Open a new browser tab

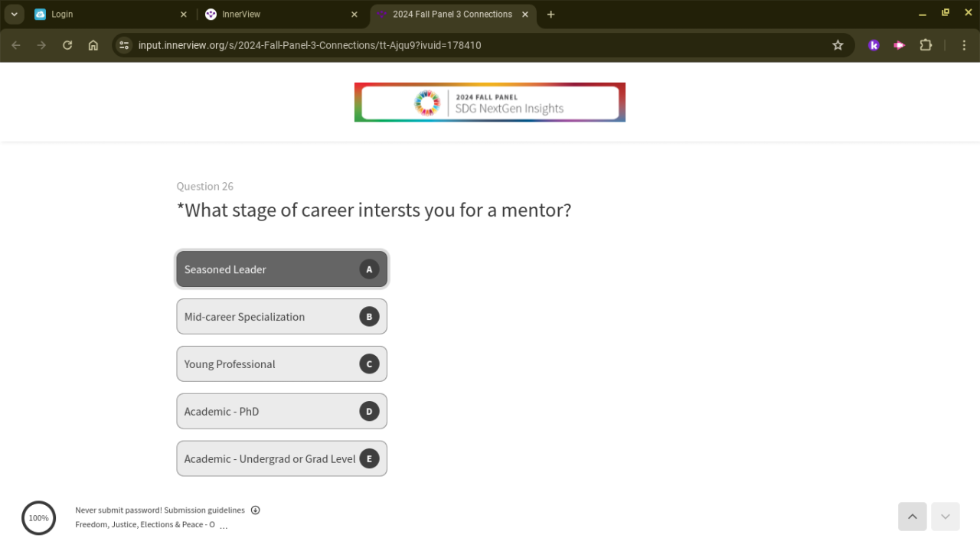[x=550, y=15]
